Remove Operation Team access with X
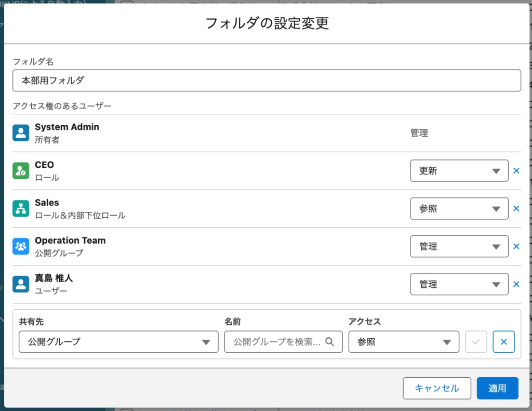Viewport: 532px width, 411px height. pos(516,246)
